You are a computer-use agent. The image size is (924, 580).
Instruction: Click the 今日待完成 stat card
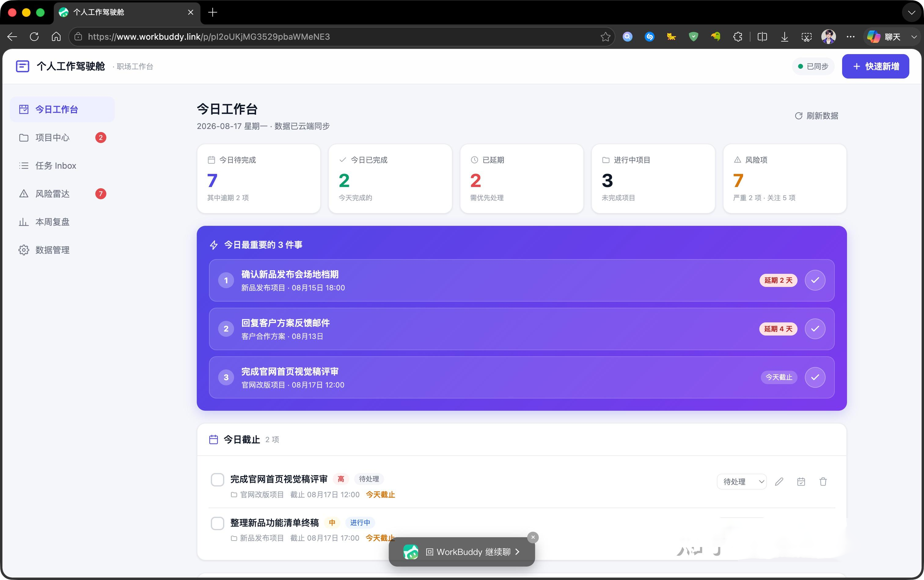point(258,178)
